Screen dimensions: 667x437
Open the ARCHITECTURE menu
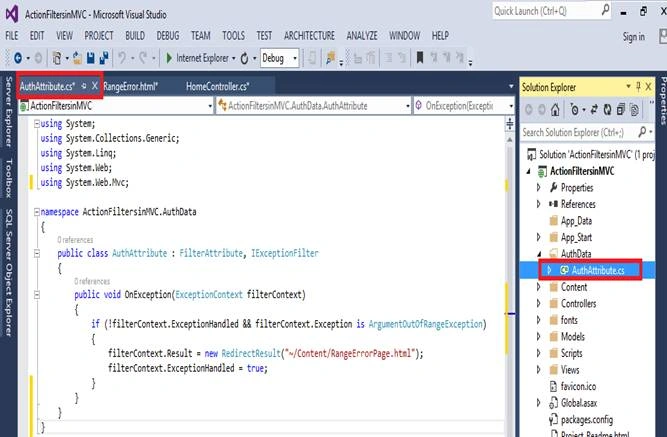pyautogui.click(x=309, y=36)
